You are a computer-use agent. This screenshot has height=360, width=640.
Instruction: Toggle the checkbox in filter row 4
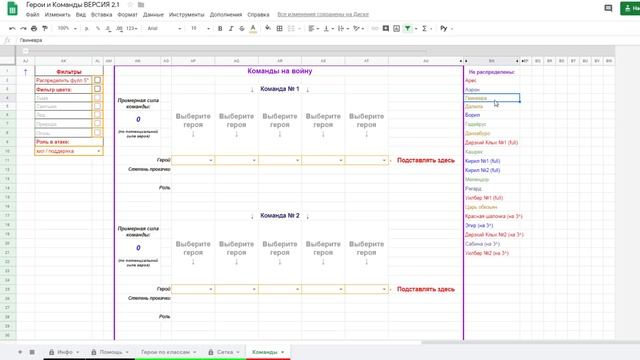[x=97, y=98]
